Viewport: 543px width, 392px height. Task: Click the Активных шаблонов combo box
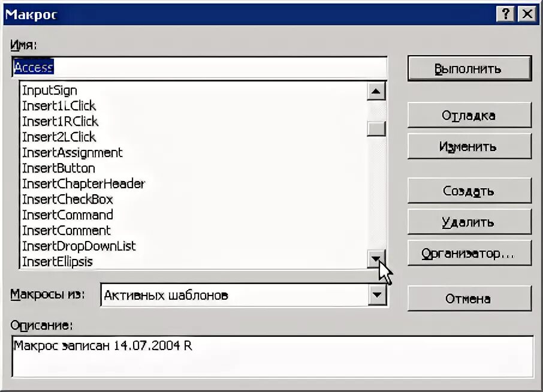243,295
